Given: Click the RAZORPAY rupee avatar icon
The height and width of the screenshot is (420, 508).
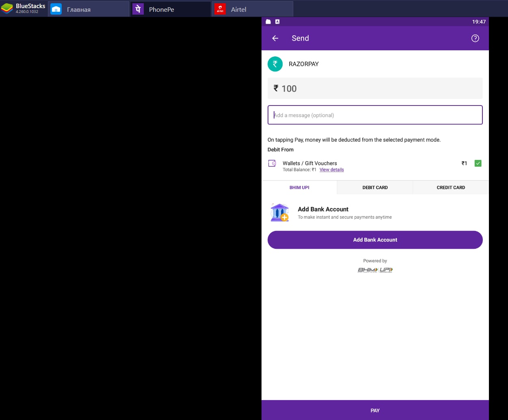Looking at the screenshot, I should (275, 64).
